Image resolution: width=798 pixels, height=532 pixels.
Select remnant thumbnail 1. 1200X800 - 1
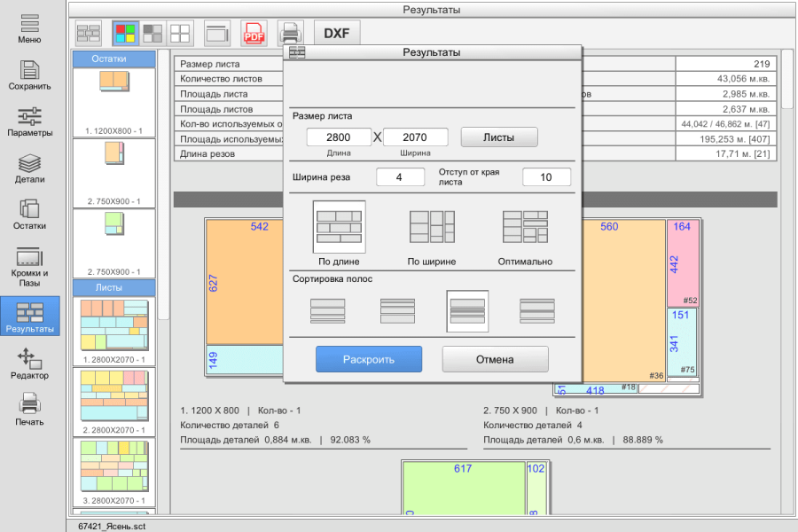[114, 103]
